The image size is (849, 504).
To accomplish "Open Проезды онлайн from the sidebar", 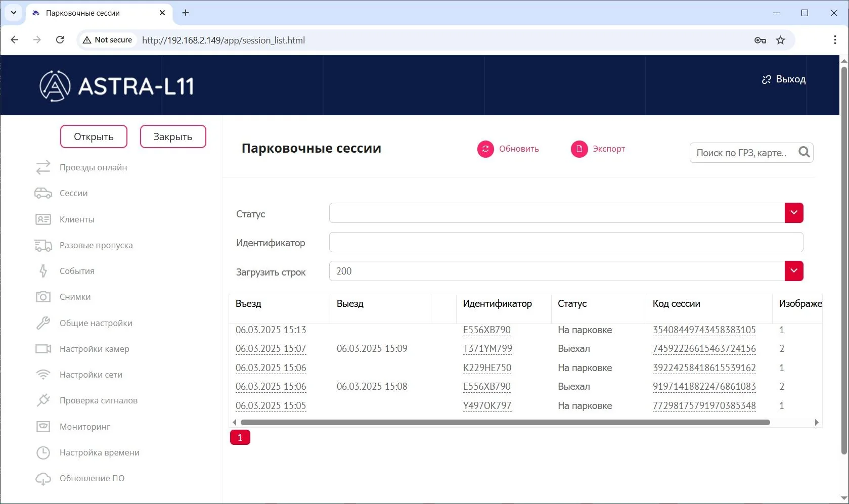I will click(93, 167).
